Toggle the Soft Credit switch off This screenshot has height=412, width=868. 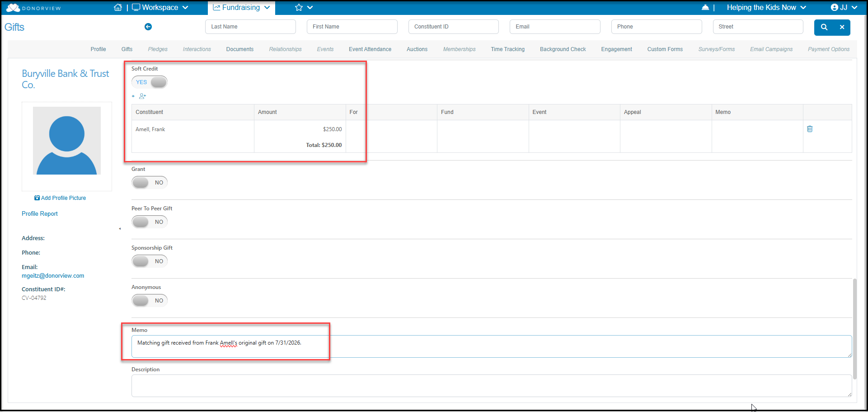pyautogui.click(x=150, y=82)
